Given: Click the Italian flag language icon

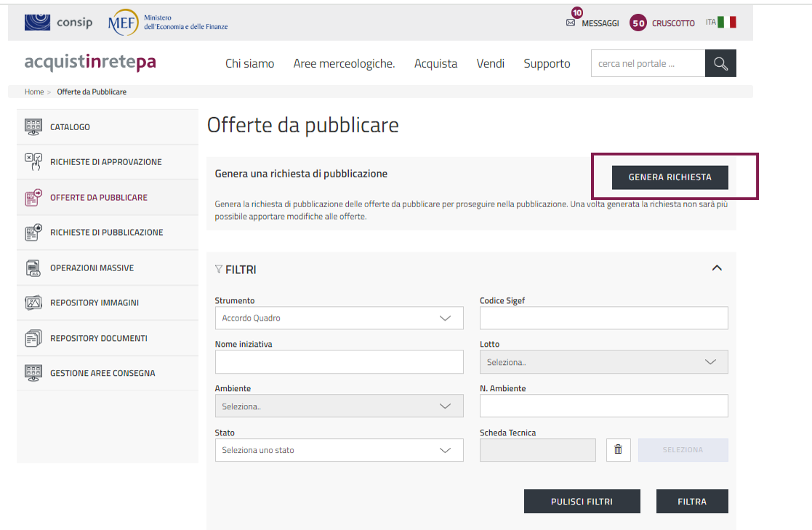Looking at the screenshot, I should [x=726, y=23].
